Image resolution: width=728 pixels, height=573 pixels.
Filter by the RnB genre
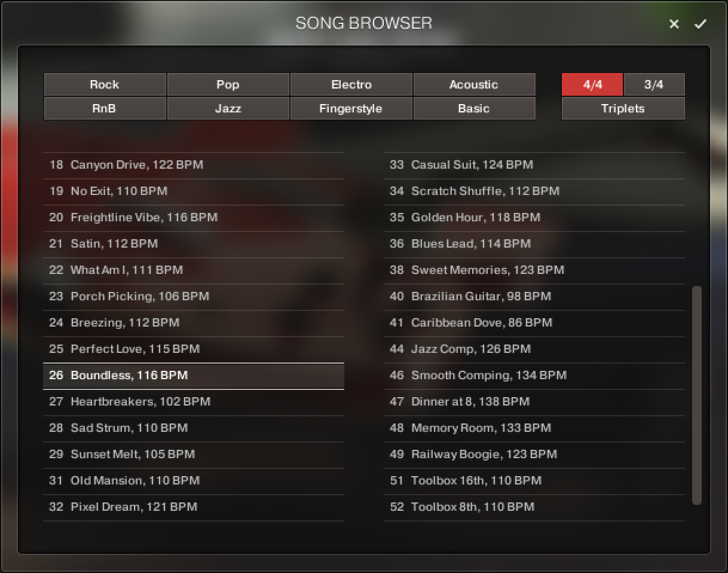[104, 108]
